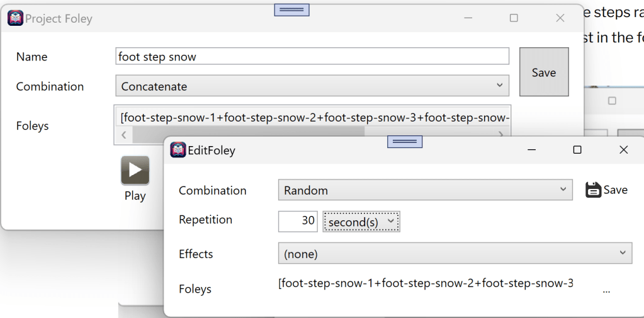This screenshot has width=644, height=318.
Task: Open the second(s) unit dropdown
Action: (x=361, y=222)
